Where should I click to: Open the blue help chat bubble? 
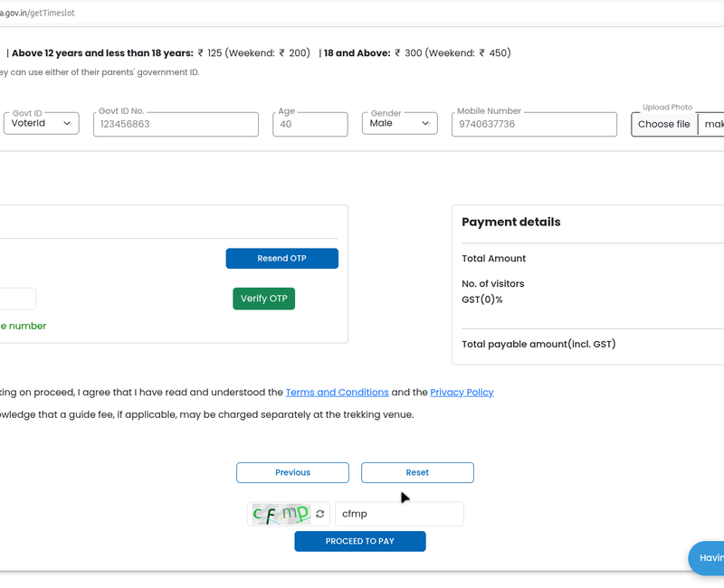tap(707, 558)
